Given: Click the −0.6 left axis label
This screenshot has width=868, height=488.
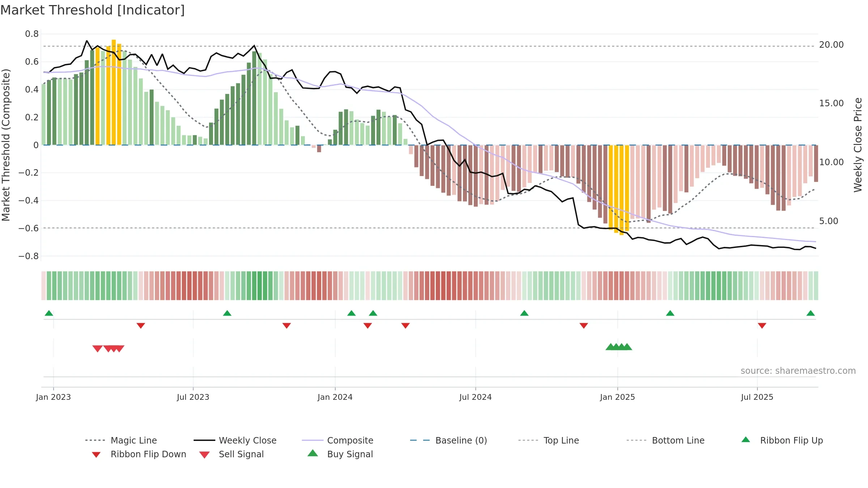Looking at the screenshot, I should coord(28,228).
